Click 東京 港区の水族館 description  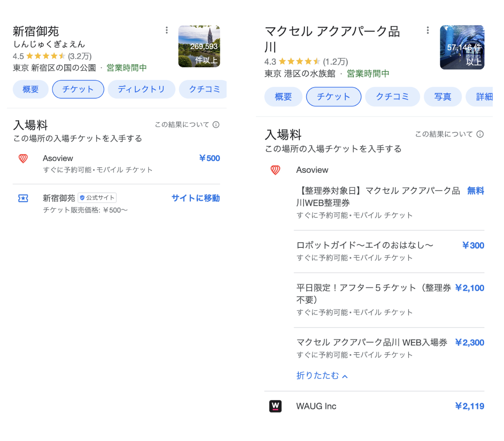tap(300, 74)
